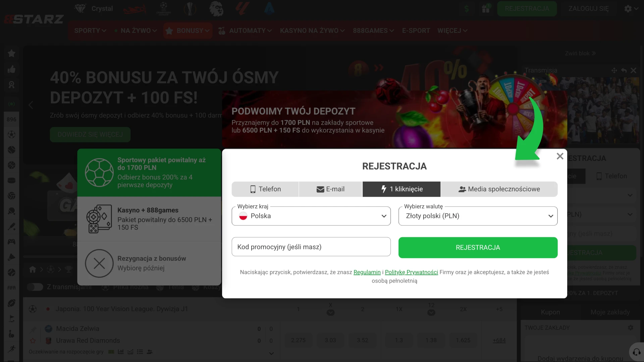Expand the KASYNO NA ŻYWO menu
This screenshot has height=362, width=644.
[x=312, y=31]
